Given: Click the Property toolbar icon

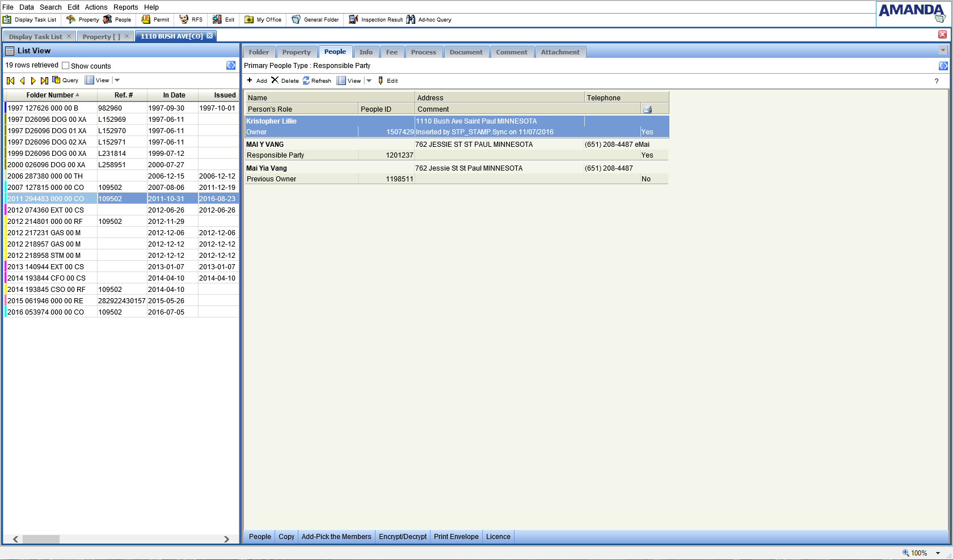Looking at the screenshot, I should 71,19.
